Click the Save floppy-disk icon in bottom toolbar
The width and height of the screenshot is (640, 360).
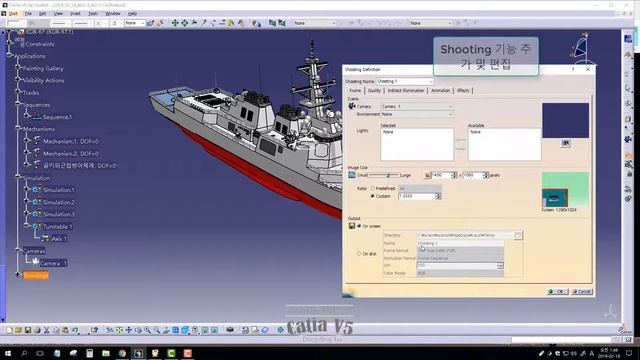(28, 330)
